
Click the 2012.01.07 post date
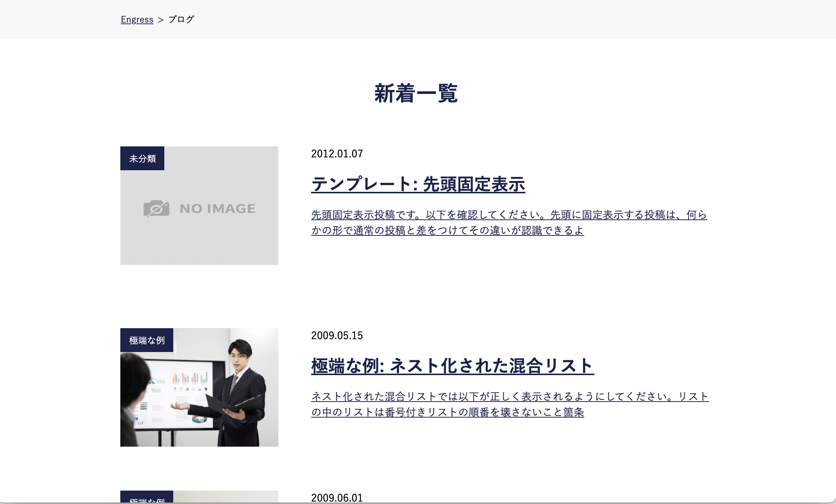tap(337, 154)
